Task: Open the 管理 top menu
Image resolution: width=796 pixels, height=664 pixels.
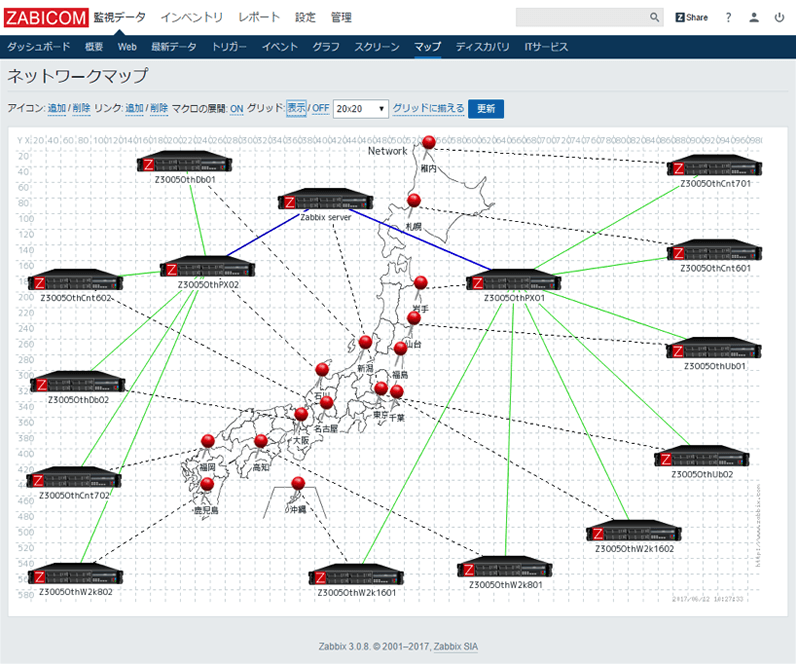Action: [341, 17]
